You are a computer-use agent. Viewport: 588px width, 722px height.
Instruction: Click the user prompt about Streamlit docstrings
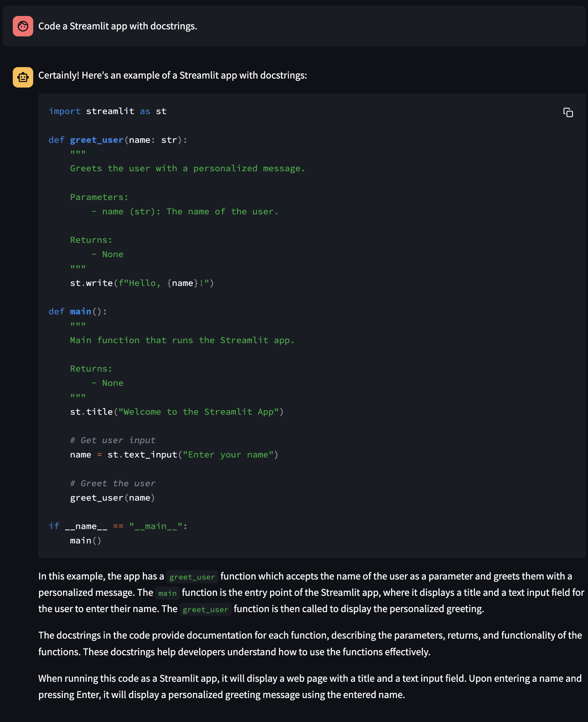117,26
